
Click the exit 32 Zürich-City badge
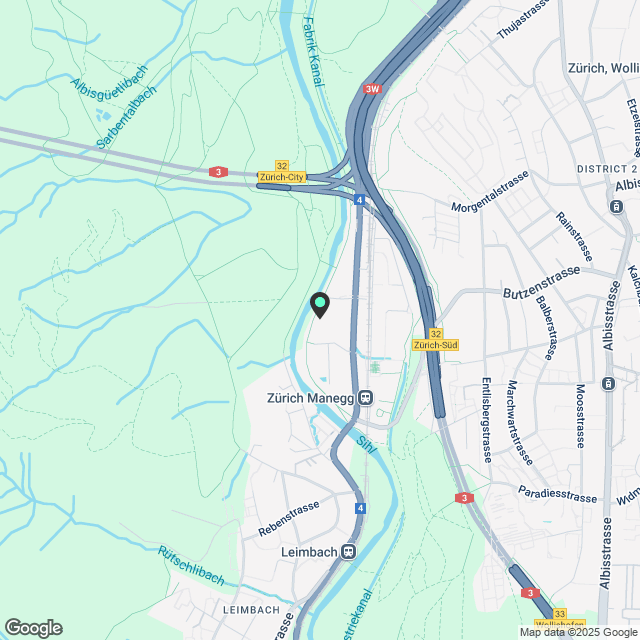click(282, 172)
